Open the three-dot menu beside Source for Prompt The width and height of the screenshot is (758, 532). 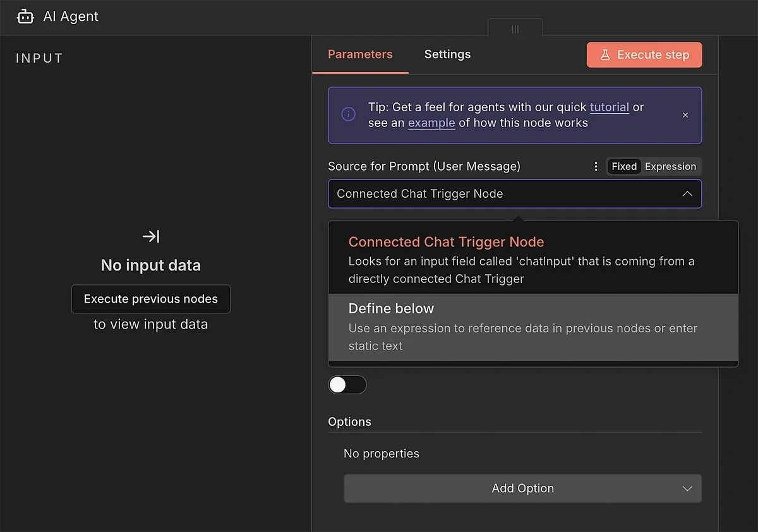click(595, 166)
